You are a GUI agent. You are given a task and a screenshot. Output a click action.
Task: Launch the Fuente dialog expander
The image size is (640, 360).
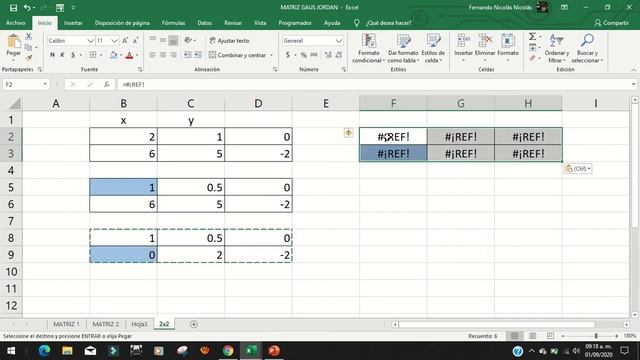point(140,69)
